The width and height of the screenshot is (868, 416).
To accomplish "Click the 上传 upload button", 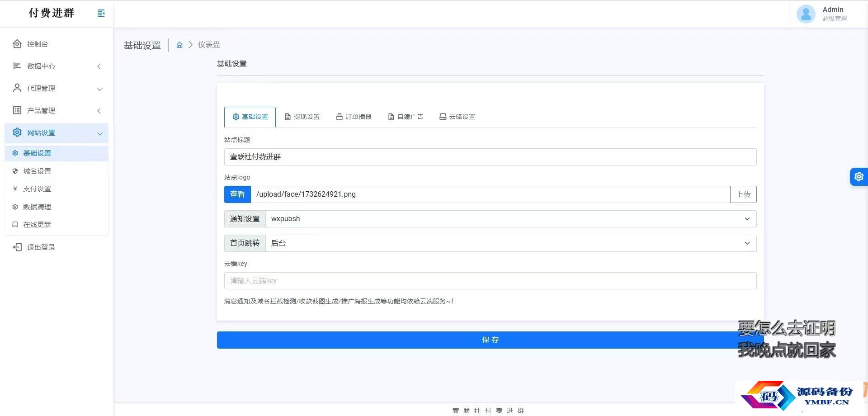I will point(743,194).
